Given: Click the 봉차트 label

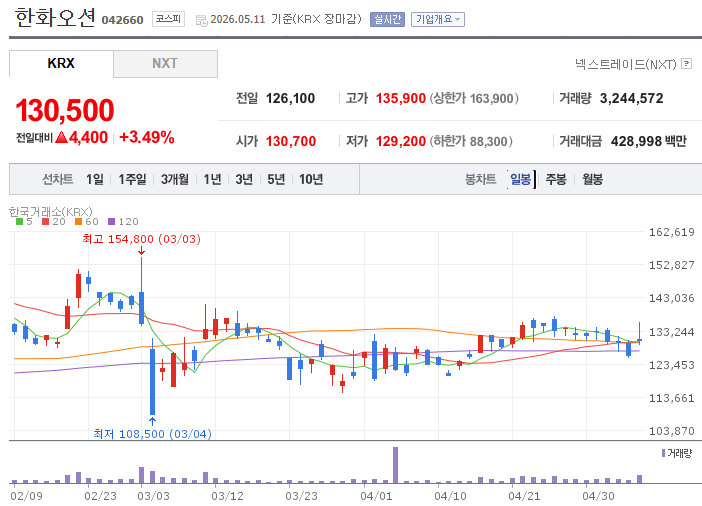Looking at the screenshot, I should click(480, 179).
